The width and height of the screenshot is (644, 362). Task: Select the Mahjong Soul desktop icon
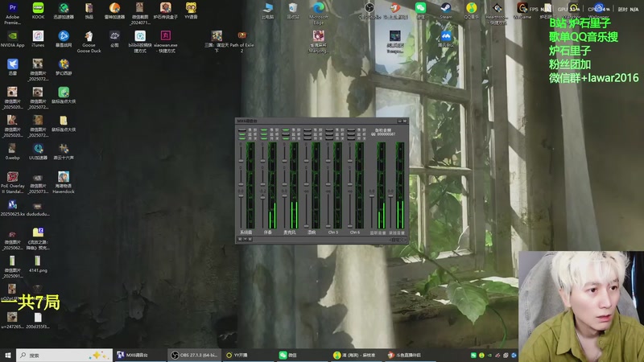coord(319,36)
